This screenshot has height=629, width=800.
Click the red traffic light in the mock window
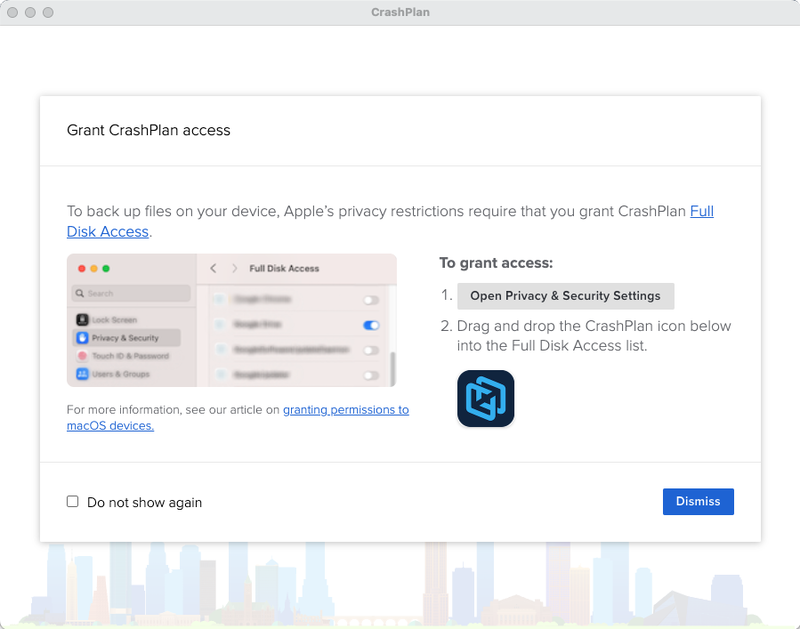[x=80, y=268]
